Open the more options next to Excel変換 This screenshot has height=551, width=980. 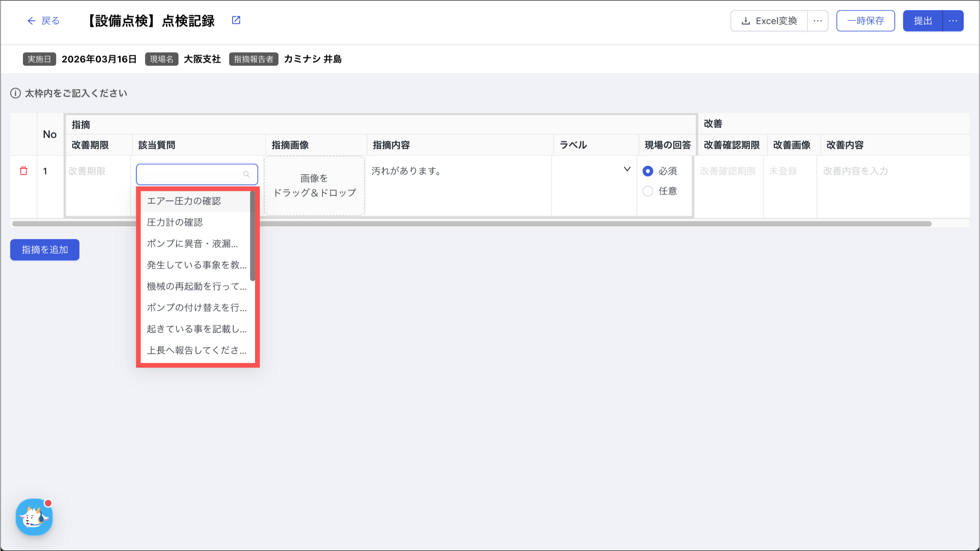point(817,21)
